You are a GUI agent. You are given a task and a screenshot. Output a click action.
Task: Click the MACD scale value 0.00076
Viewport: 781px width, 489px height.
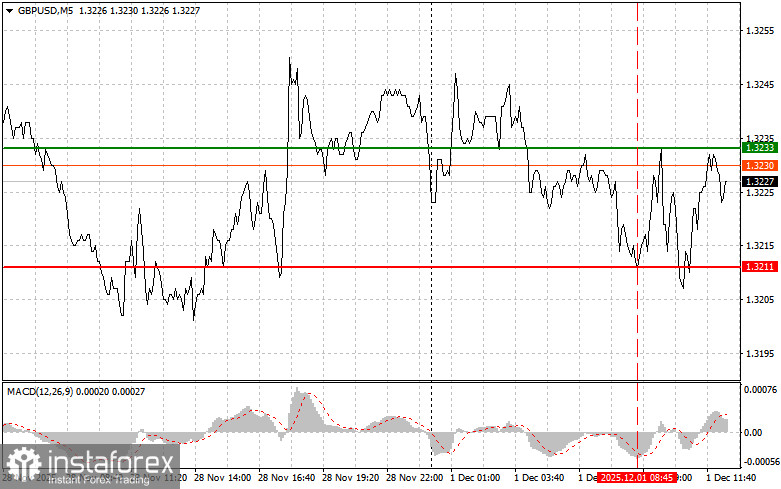pyautogui.click(x=761, y=389)
